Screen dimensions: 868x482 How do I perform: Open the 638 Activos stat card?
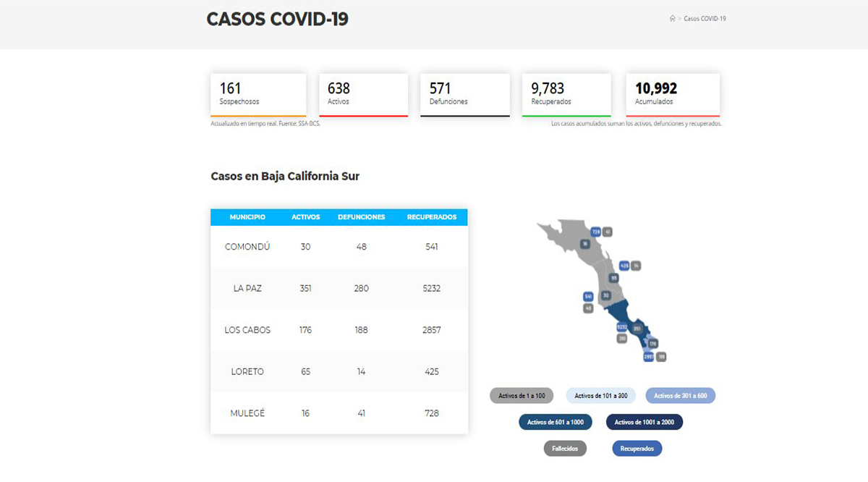(x=363, y=95)
